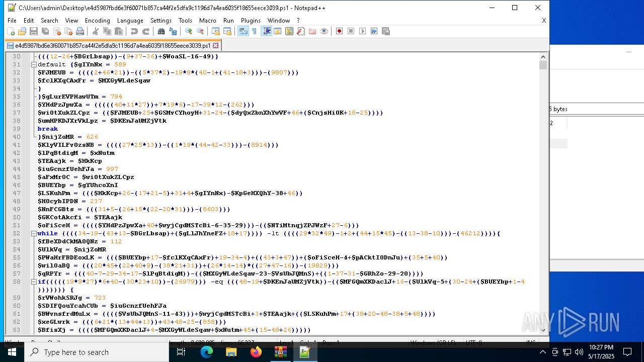This screenshot has height=362, width=644.
Task: Open the Macro menu
Action: [x=208, y=21]
